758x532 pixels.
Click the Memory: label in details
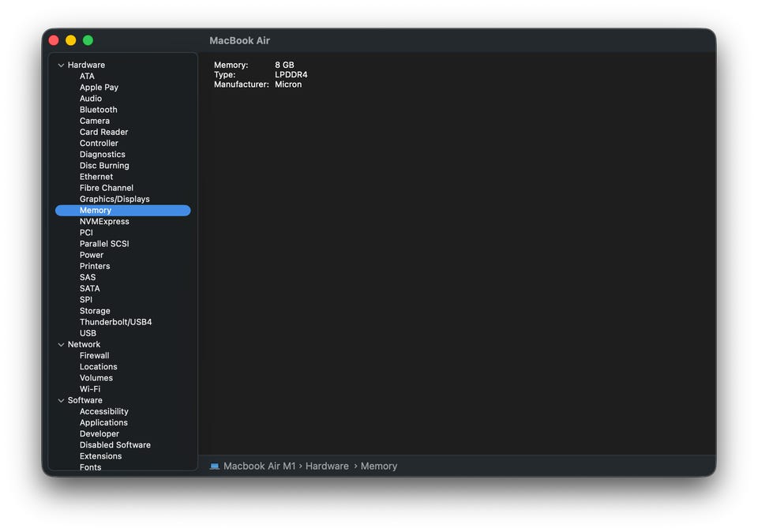(231, 65)
